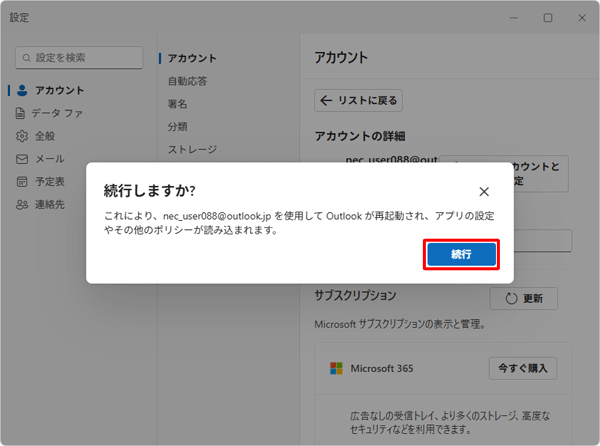Click the refresh icon in 更新 button

click(x=511, y=298)
